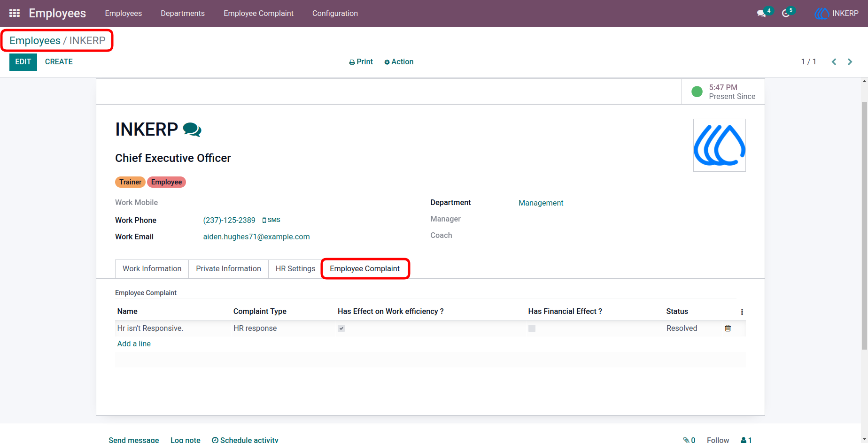The width and height of the screenshot is (868, 443).
Task: Click the green presence status indicator
Action: point(697,92)
